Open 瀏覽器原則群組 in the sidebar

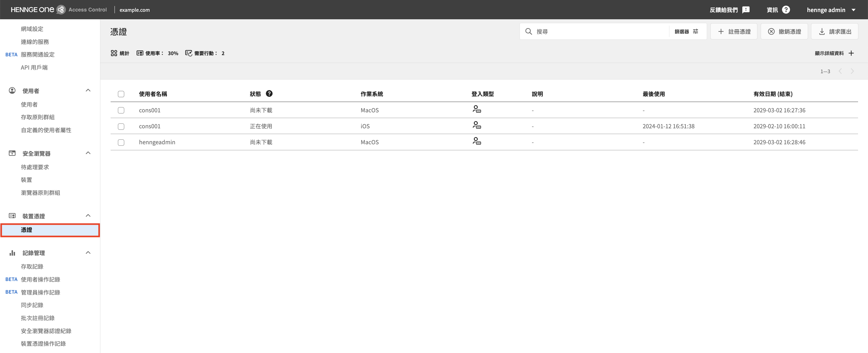[40, 193]
